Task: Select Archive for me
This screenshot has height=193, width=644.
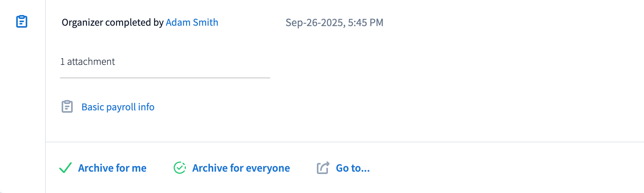Action: point(112,168)
